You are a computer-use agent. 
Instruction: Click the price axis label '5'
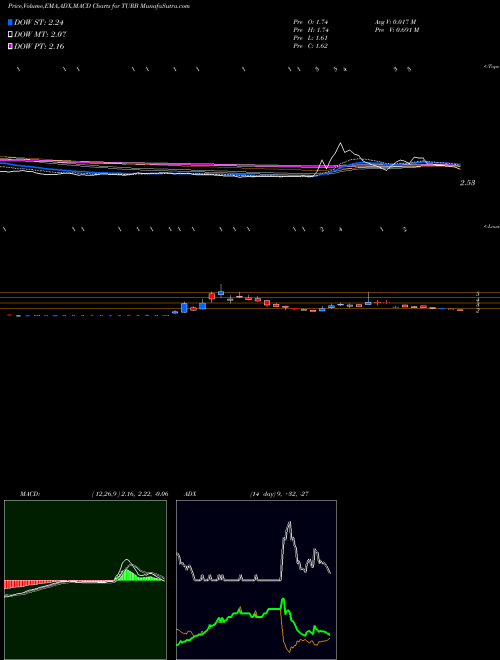point(478,293)
